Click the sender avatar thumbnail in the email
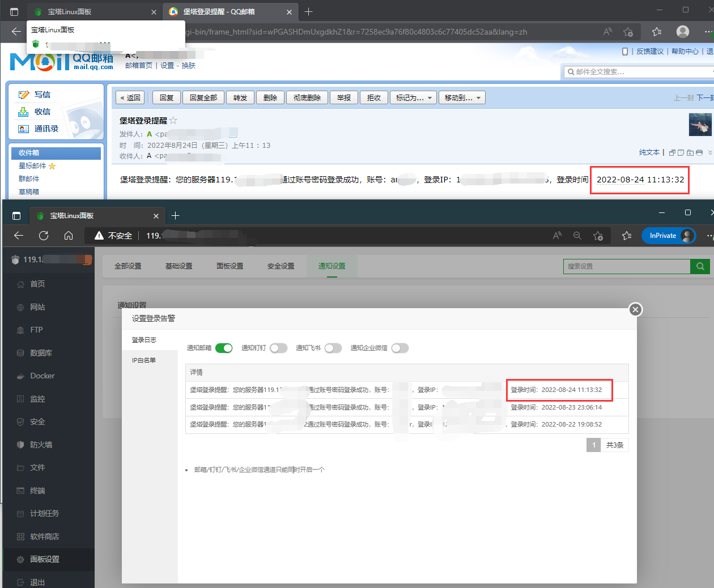Screen dimensions: 714x588 tap(700, 125)
